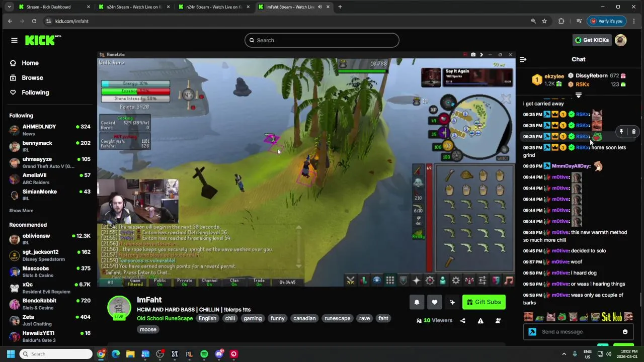Open the Chrome three-dot menu
The height and width of the screenshot is (362, 644).
(x=633, y=21)
